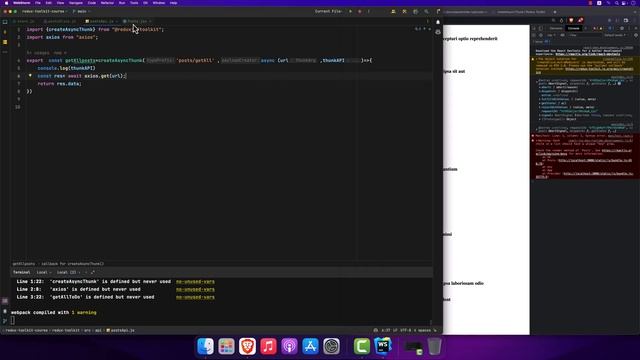The image size is (640, 360).
Task: Switch to the DevTools Elements tab
Action: coord(556,28)
